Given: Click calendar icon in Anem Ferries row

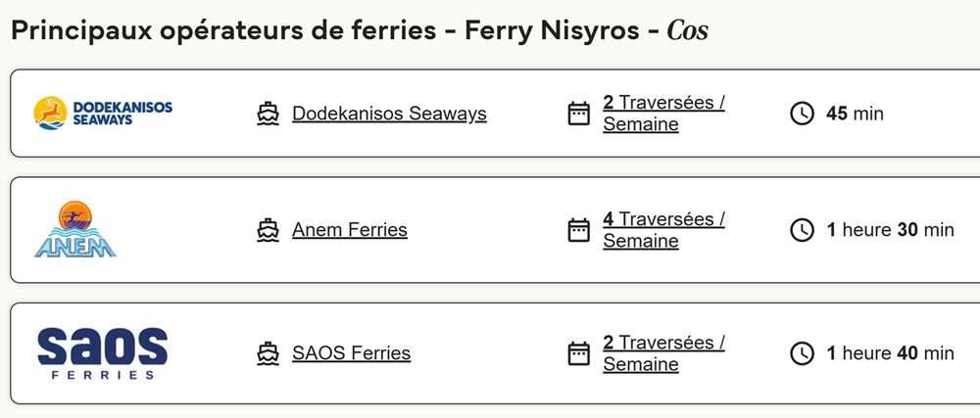Looking at the screenshot, I should click(x=579, y=230).
